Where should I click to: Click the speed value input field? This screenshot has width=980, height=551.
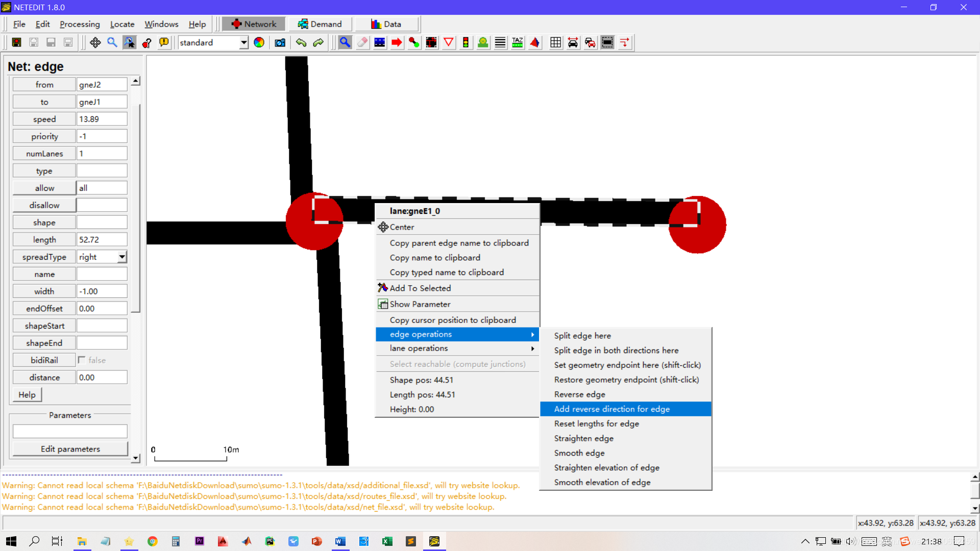coord(102,119)
